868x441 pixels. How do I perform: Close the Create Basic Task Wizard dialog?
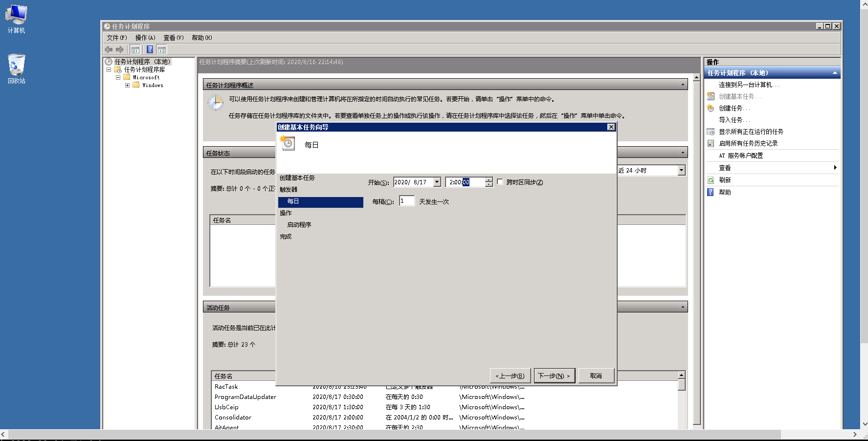[611, 127]
